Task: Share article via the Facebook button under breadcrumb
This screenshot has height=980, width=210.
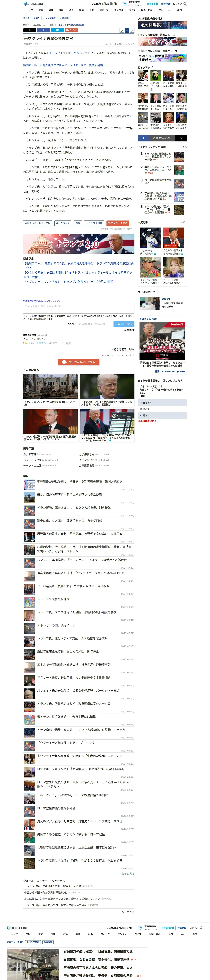Action: 44,30
